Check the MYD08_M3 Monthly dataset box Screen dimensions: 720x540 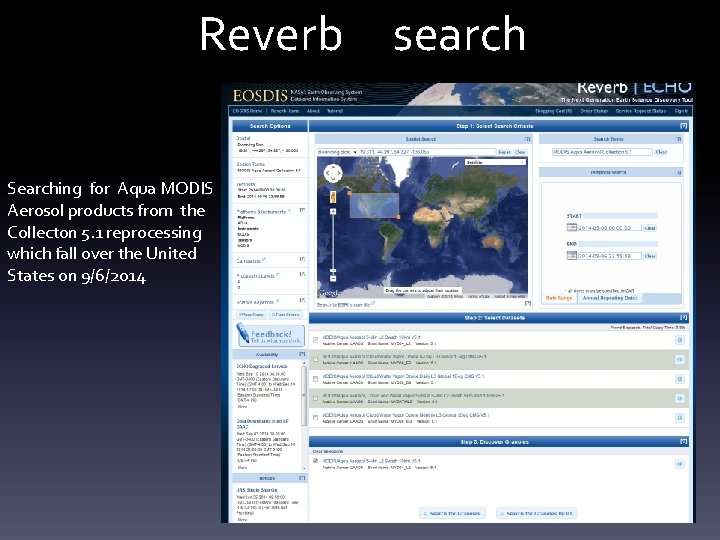pos(315,418)
